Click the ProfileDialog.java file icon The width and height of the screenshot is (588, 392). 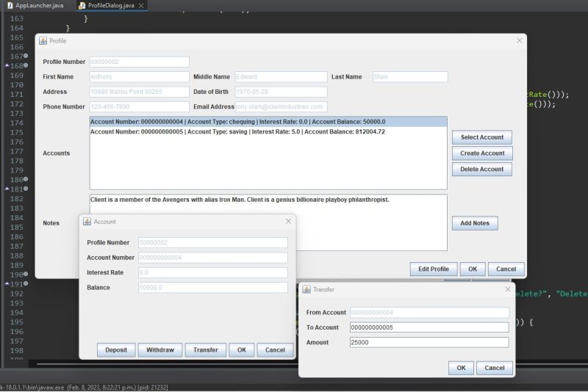[x=82, y=5]
